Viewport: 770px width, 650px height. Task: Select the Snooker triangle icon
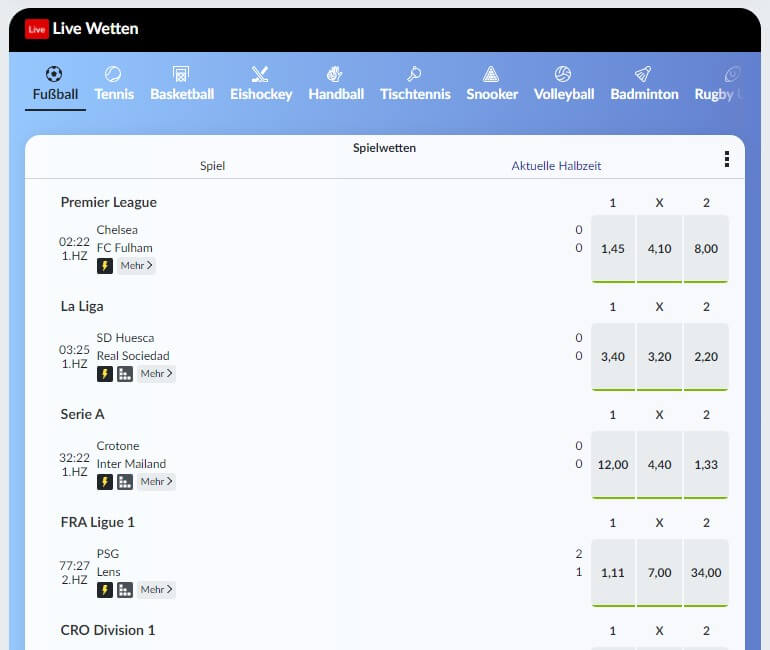[x=491, y=74]
